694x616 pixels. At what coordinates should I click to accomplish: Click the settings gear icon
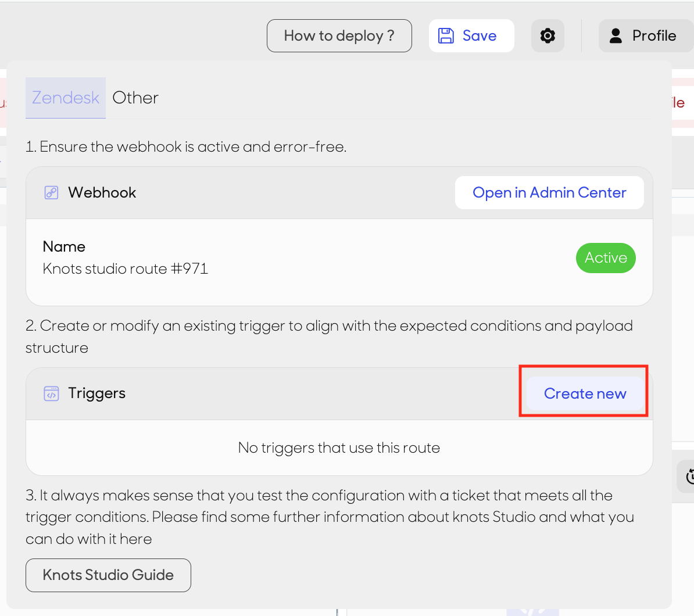(548, 36)
